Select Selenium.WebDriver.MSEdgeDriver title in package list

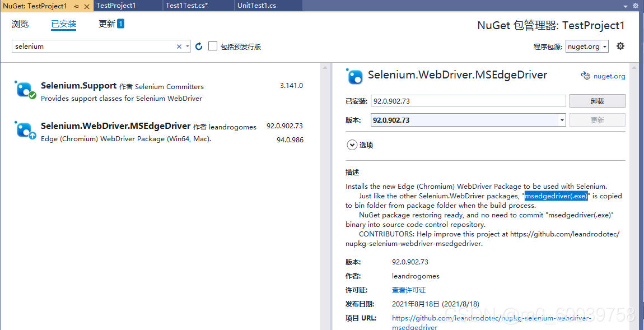[116, 126]
